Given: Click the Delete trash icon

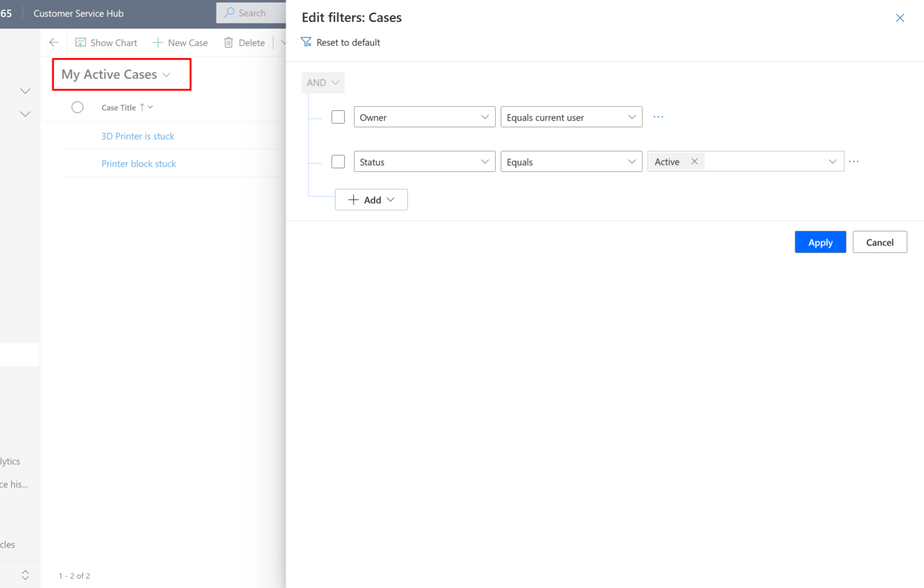Looking at the screenshot, I should pyautogui.click(x=229, y=42).
